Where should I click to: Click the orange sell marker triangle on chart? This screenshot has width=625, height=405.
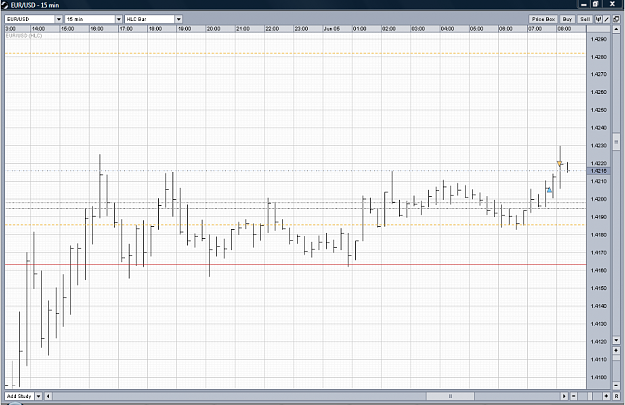pyautogui.click(x=560, y=164)
